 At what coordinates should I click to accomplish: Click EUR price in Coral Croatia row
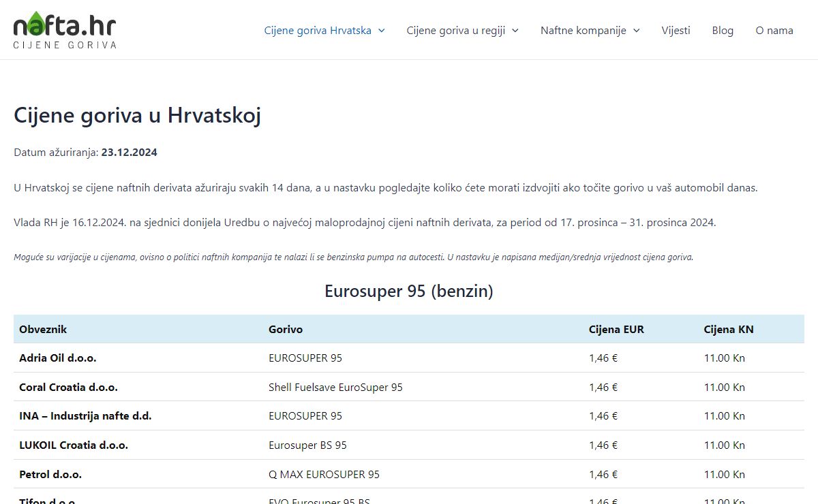coord(603,388)
